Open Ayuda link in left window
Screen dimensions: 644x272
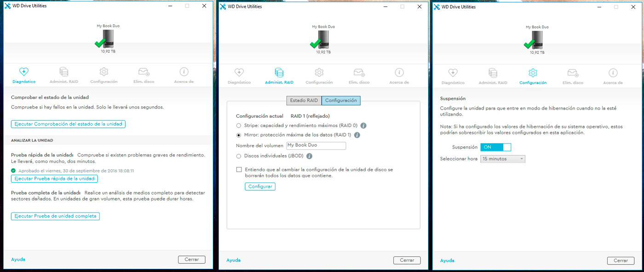click(x=18, y=260)
